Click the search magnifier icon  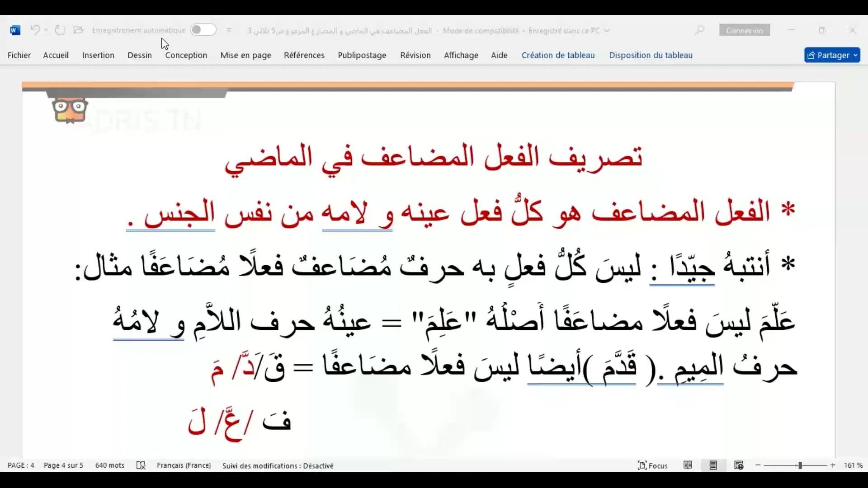(699, 30)
